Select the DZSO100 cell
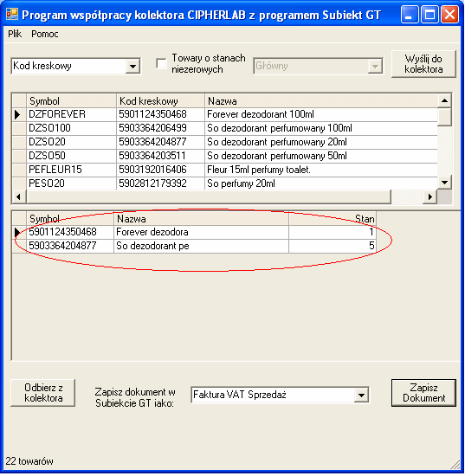 [x=71, y=128]
